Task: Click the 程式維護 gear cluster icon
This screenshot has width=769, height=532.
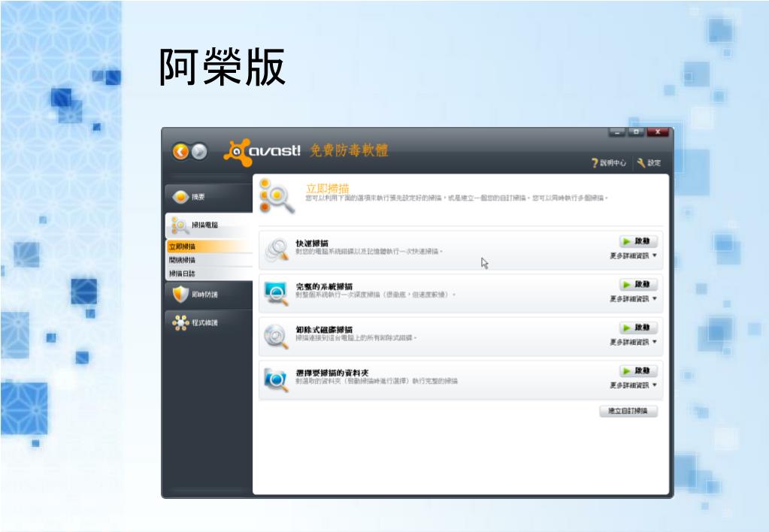Action: [x=180, y=322]
